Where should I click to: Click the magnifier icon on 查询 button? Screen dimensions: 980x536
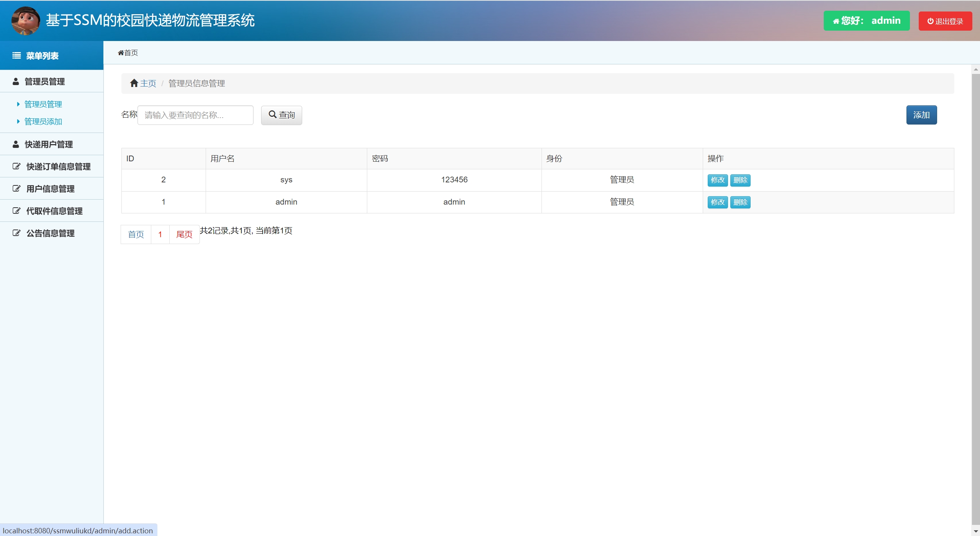(273, 115)
